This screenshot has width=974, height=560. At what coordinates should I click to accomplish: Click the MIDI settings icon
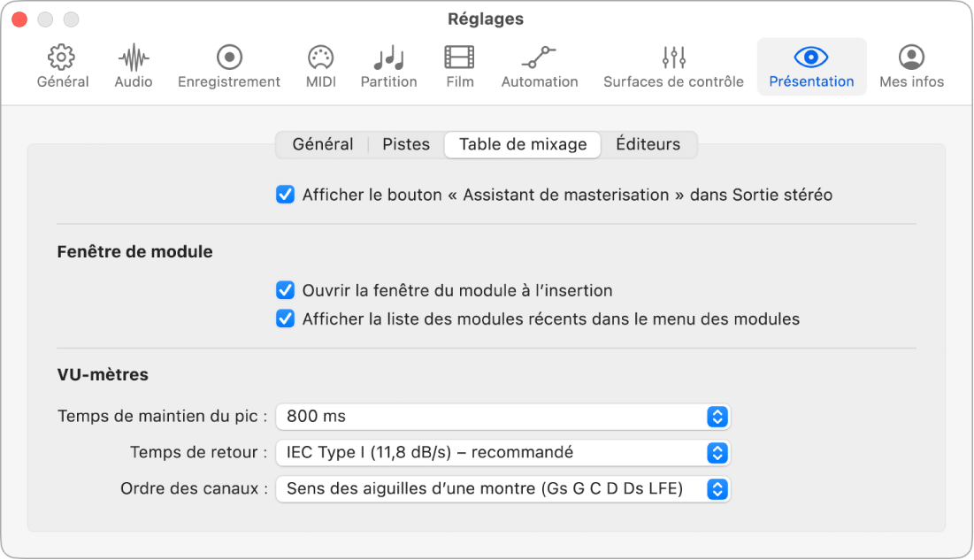tap(319, 66)
